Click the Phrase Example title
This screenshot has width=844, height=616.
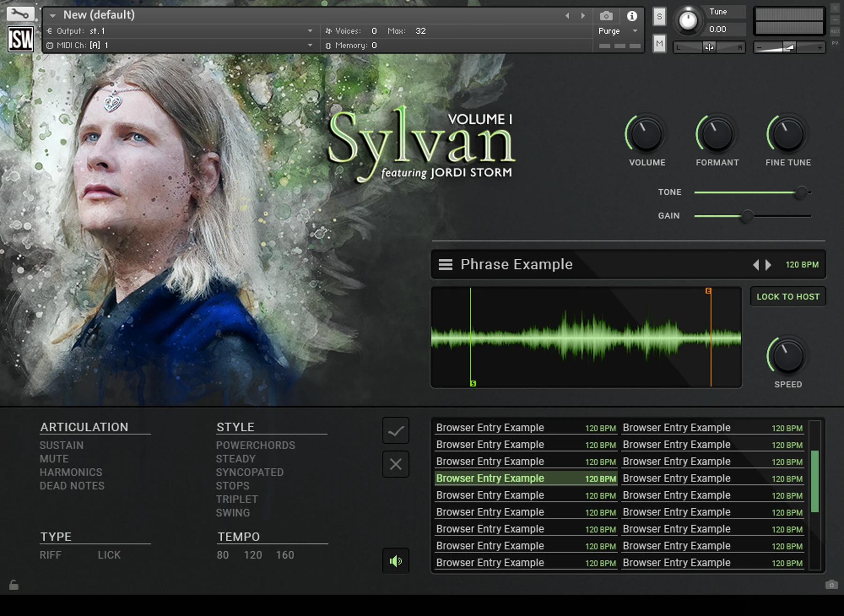click(517, 264)
